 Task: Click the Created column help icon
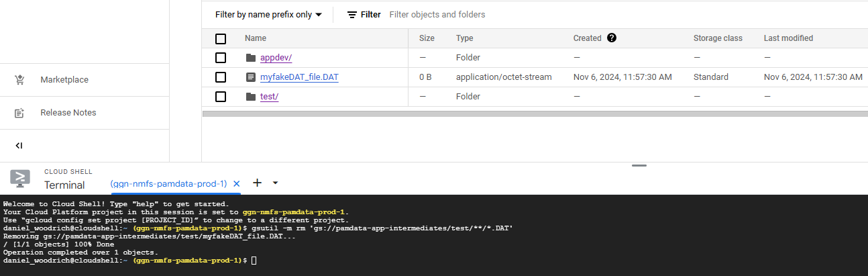[x=611, y=38]
